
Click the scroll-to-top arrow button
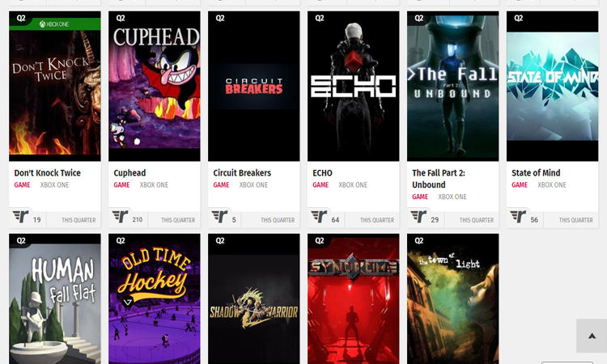click(x=592, y=336)
